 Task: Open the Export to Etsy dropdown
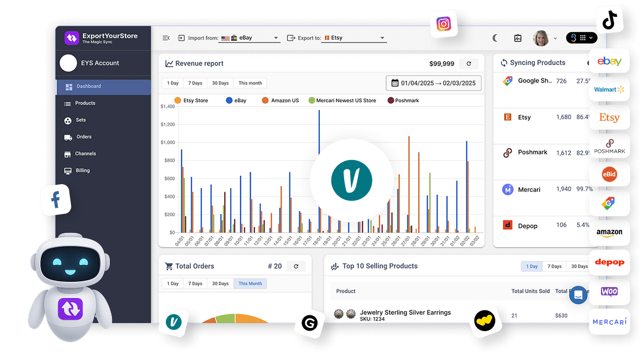click(355, 38)
